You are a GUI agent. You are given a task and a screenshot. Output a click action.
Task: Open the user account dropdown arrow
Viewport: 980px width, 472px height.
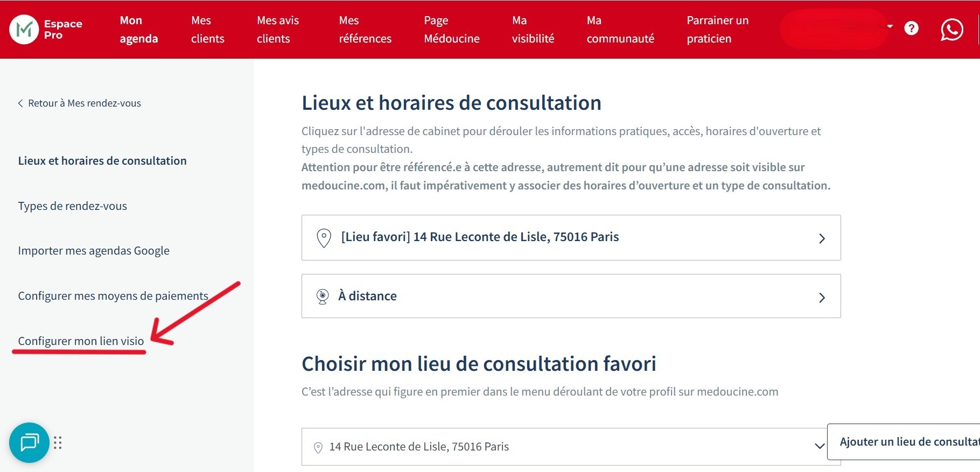[x=890, y=26]
